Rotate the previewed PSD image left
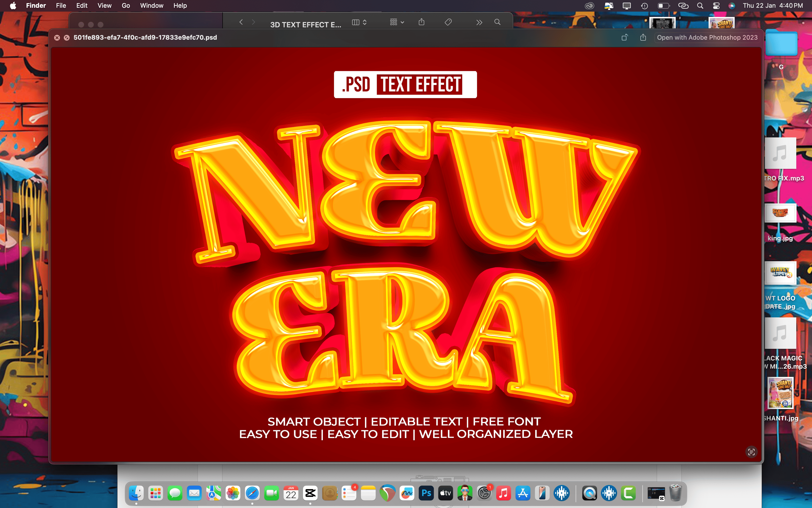This screenshot has height=508, width=812. click(624, 37)
